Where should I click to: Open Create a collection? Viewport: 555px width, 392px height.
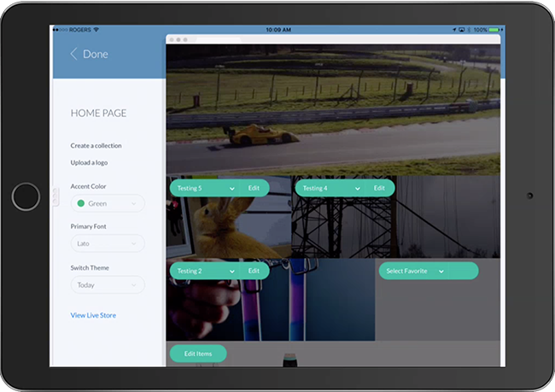pos(96,145)
